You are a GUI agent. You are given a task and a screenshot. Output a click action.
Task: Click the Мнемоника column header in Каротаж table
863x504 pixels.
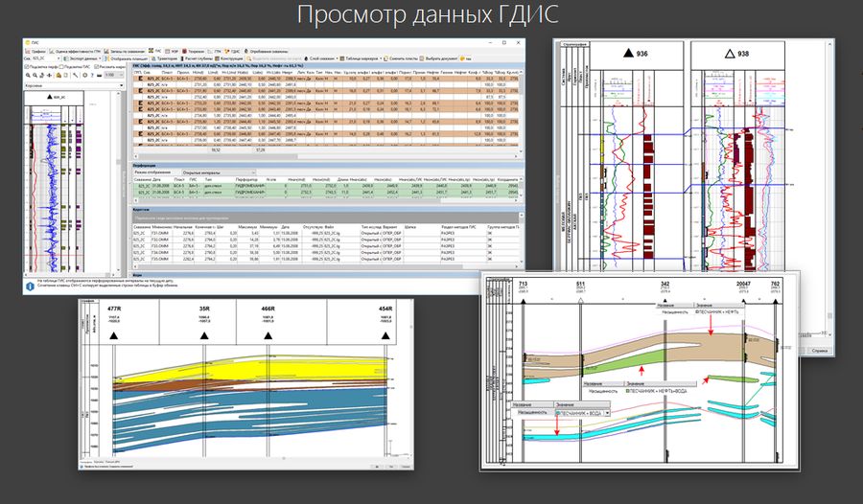click(161, 227)
